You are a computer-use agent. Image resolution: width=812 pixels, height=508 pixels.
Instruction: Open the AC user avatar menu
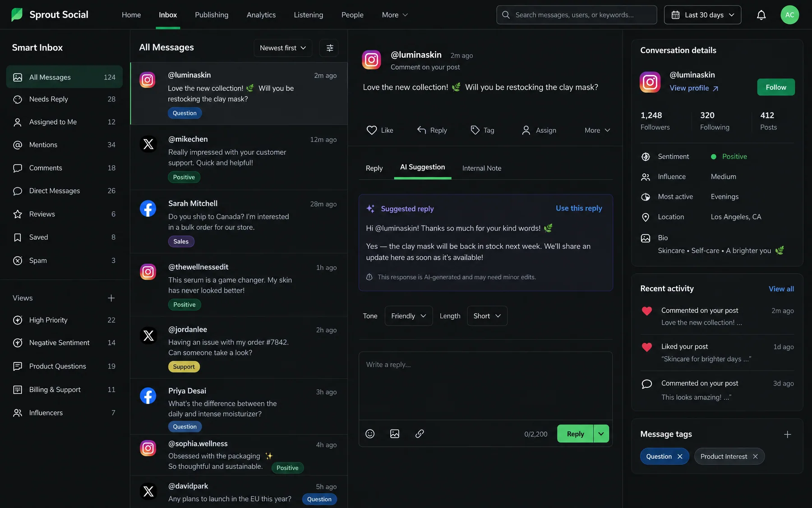coord(789,15)
